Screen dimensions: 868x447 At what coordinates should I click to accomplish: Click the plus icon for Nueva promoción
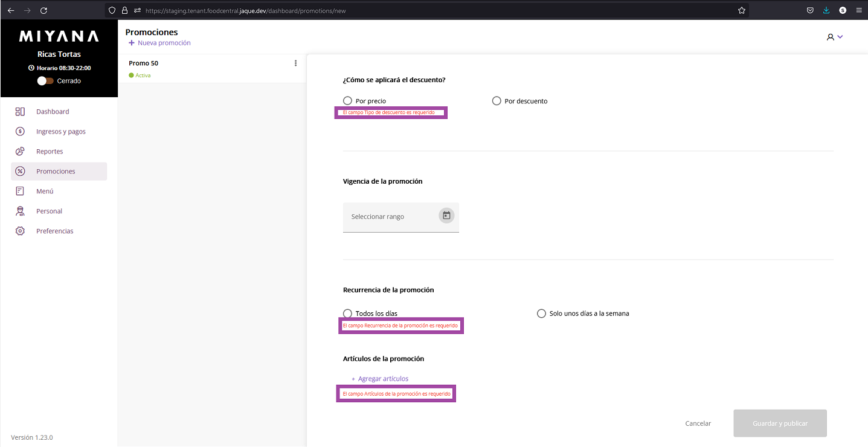pos(132,43)
